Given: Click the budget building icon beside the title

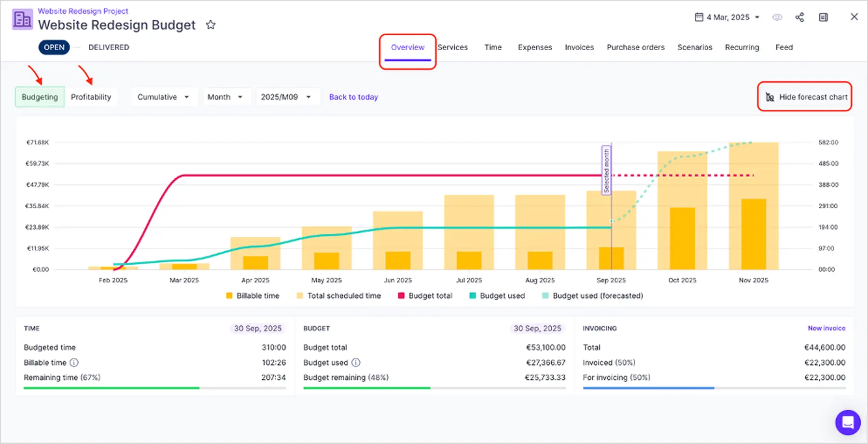Looking at the screenshot, I should click(22, 19).
